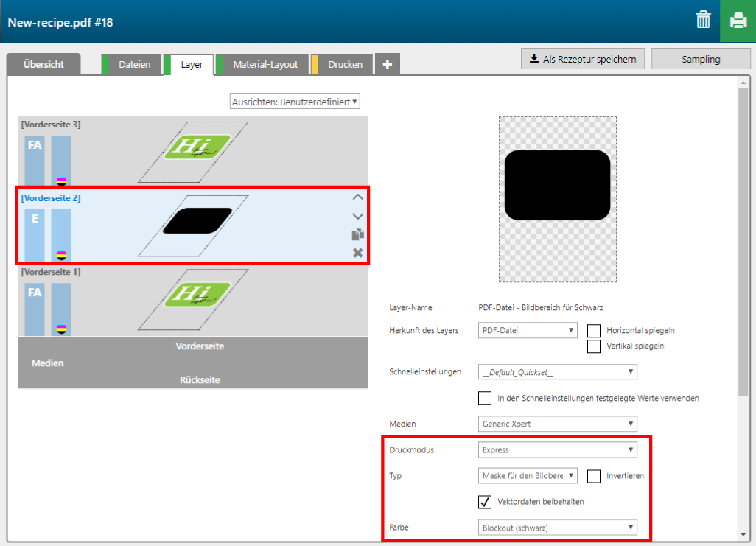
Task: Enable Vertikal spiegeln checkbox
Action: point(593,346)
